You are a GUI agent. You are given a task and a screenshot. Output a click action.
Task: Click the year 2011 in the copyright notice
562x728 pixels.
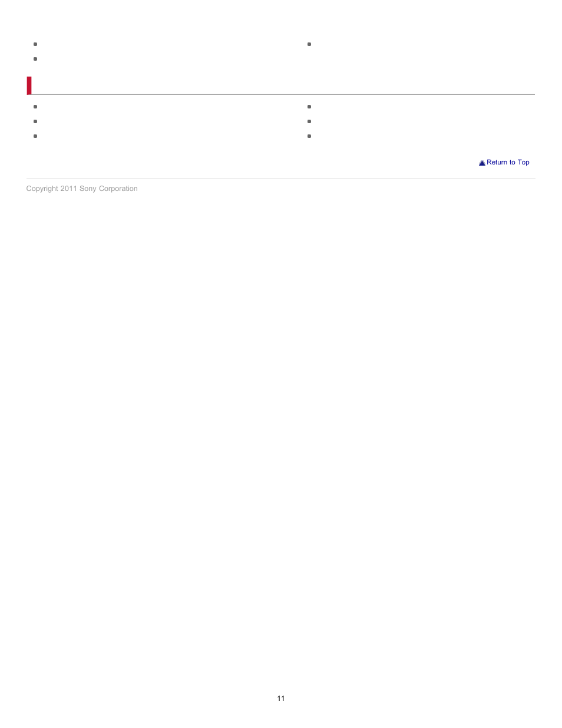[69, 189]
